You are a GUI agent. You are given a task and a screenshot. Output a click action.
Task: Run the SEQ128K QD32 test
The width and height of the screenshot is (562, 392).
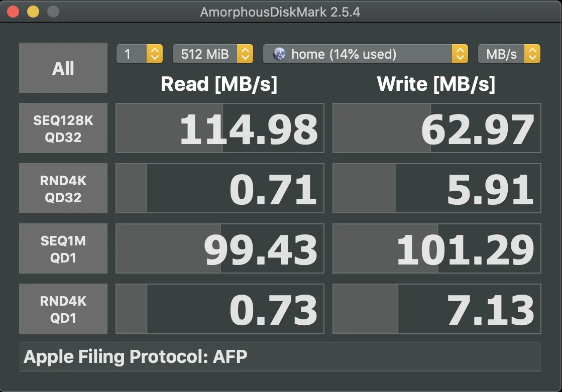63,128
